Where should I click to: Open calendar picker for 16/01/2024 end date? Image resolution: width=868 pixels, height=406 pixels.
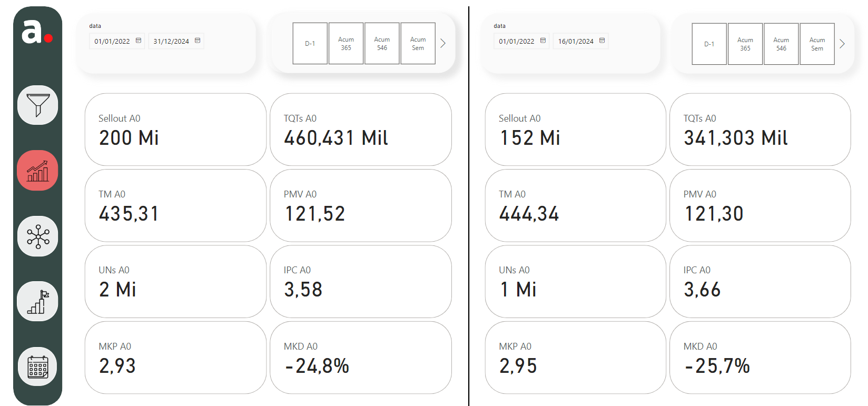click(602, 41)
